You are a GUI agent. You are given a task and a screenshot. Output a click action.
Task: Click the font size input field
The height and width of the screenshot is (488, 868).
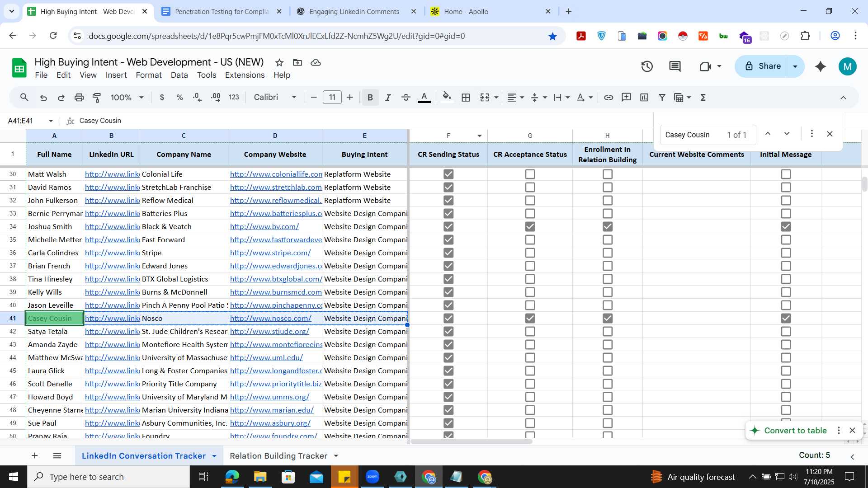tap(332, 97)
